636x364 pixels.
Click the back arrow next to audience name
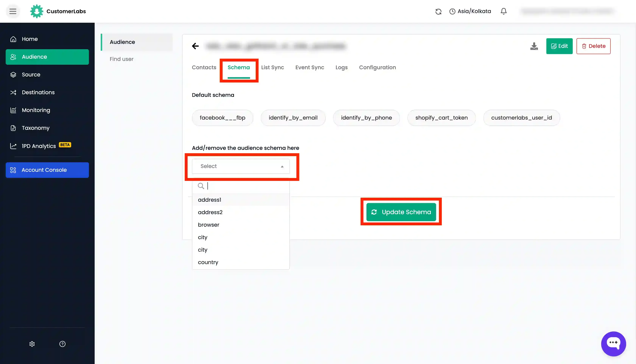point(195,46)
